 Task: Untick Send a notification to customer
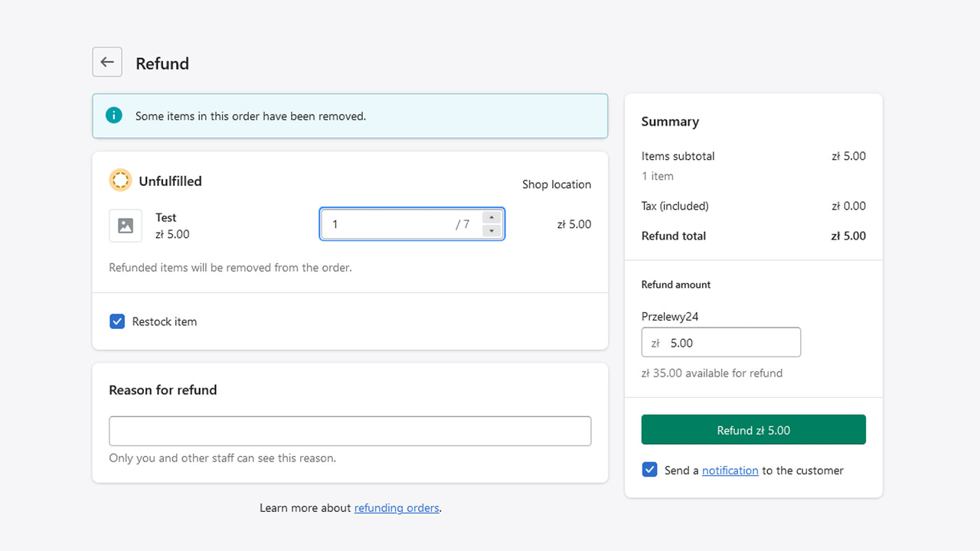(649, 469)
